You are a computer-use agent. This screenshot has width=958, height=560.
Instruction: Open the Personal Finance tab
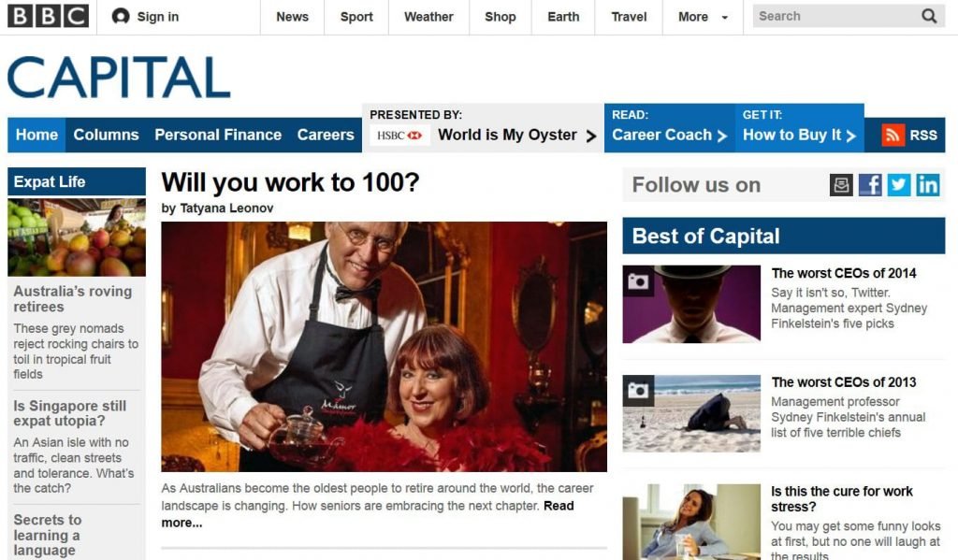(218, 135)
